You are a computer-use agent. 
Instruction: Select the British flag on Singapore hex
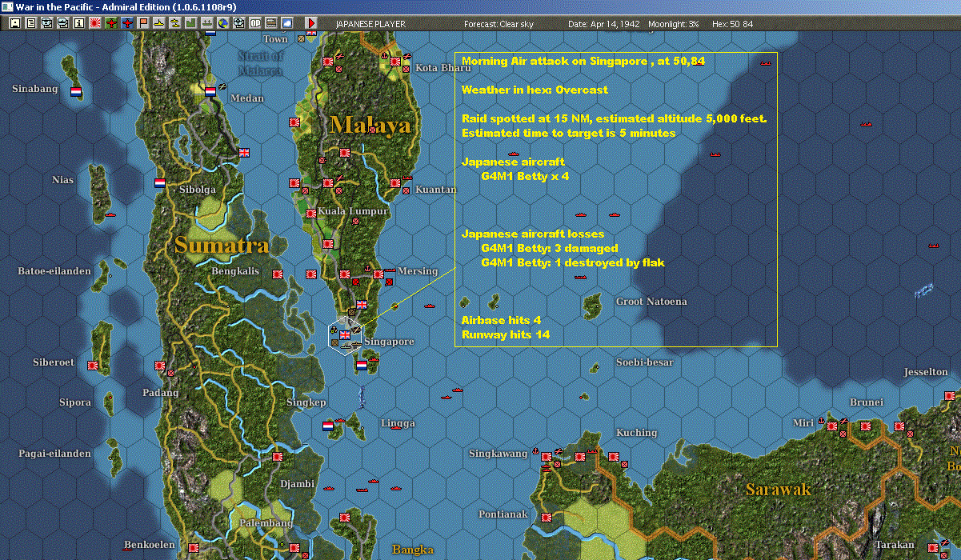(346, 335)
